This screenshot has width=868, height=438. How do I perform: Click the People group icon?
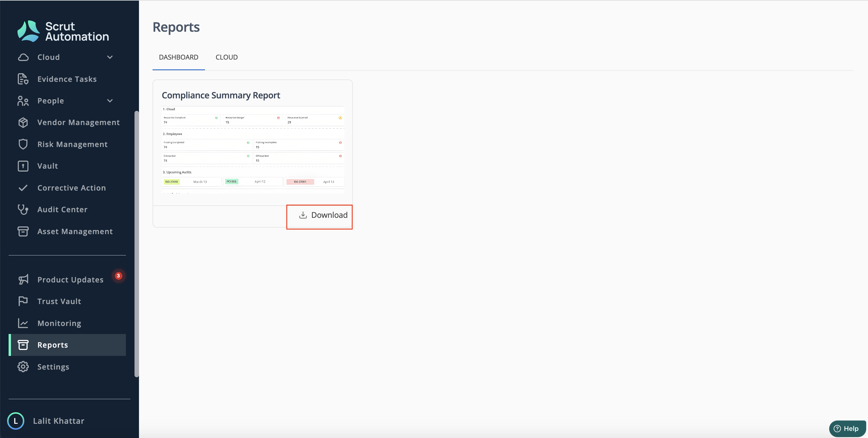23,101
